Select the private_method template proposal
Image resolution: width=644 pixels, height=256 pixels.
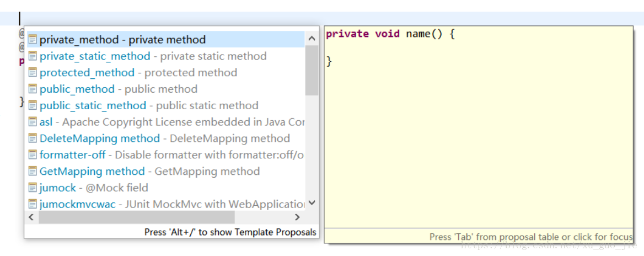[x=122, y=40]
